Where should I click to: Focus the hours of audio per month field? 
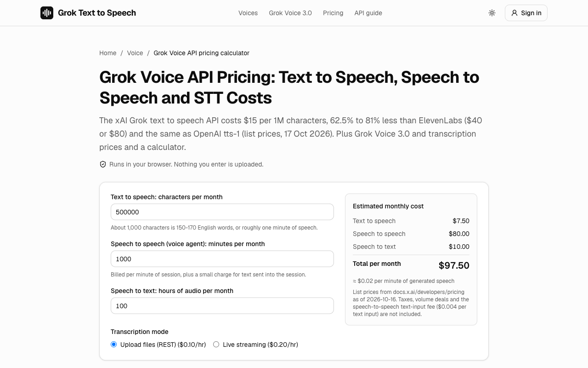coord(222,306)
